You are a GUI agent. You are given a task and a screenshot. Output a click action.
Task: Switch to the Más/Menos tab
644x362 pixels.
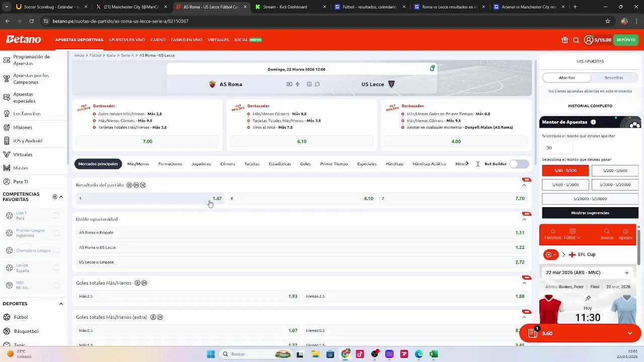(138, 164)
